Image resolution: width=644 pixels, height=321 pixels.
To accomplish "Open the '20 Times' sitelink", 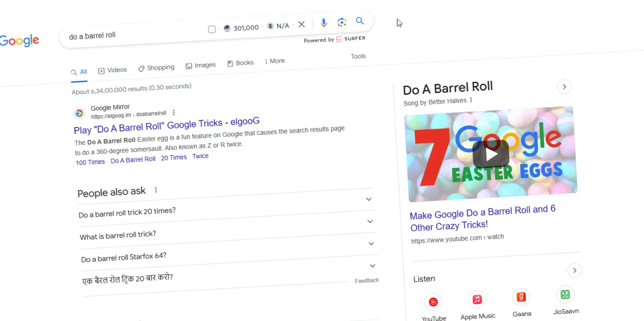I will pos(174,158).
